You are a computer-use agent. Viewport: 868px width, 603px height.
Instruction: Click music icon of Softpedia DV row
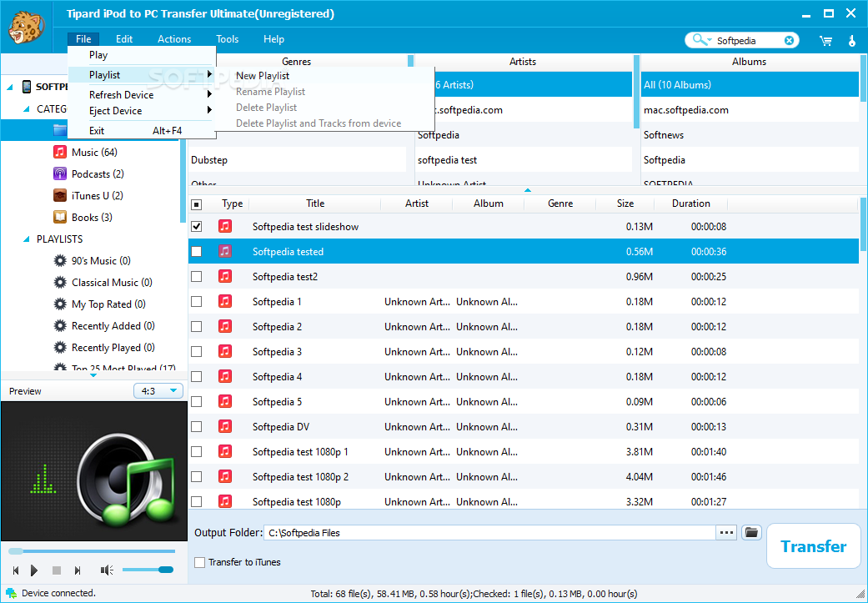click(225, 426)
